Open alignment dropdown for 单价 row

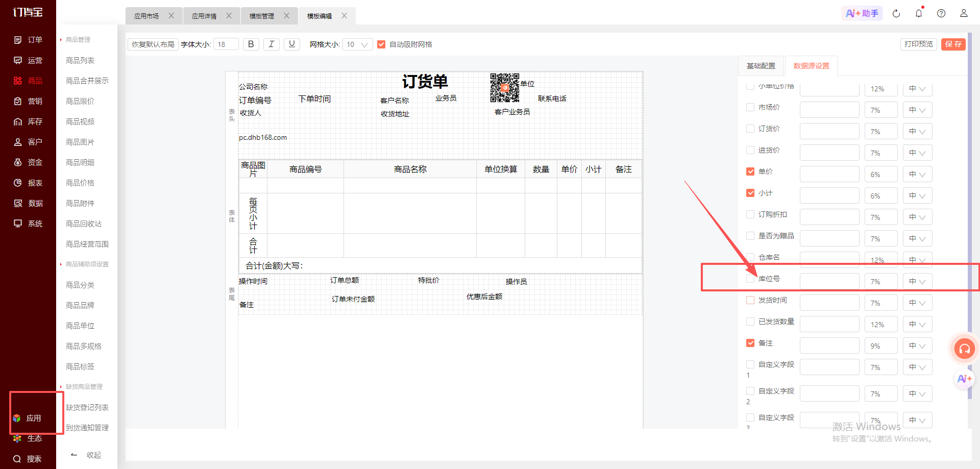tap(917, 174)
